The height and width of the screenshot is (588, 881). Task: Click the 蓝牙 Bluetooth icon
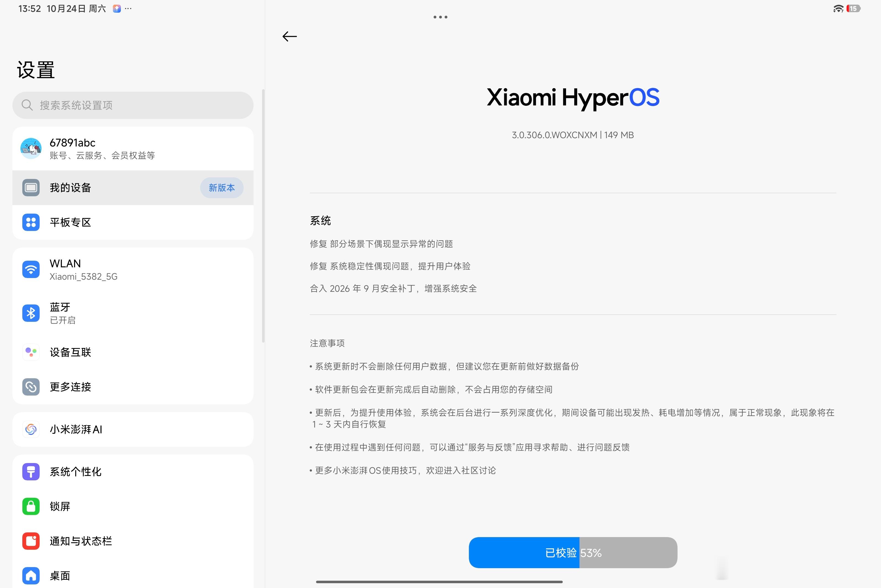pos(31,313)
